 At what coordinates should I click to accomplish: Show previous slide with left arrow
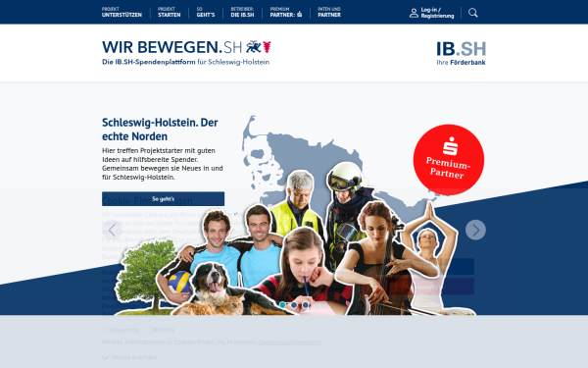(x=112, y=230)
